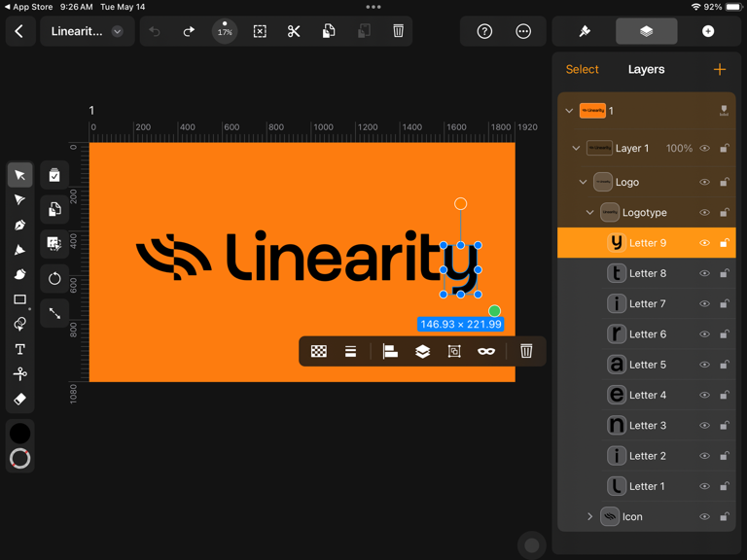Switch to the Library plus tab
747x560 pixels.
tap(708, 31)
